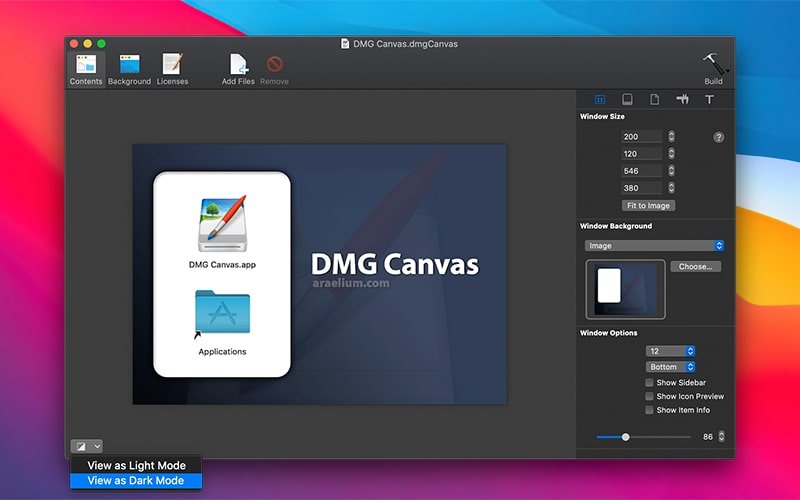The height and width of the screenshot is (500, 800).
Task: Open the Window Background Image dropdown
Action: [x=654, y=245]
